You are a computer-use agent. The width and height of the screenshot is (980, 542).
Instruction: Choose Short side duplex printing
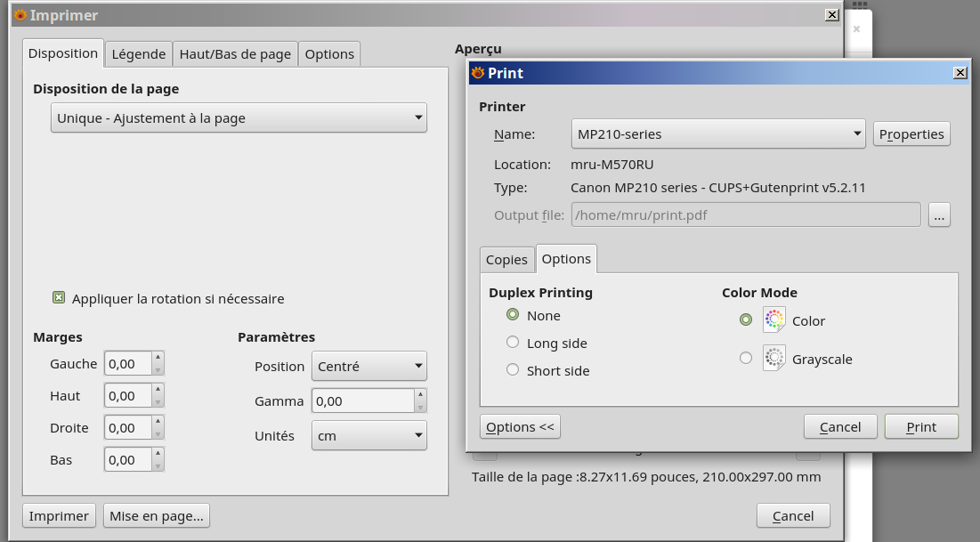(513, 370)
